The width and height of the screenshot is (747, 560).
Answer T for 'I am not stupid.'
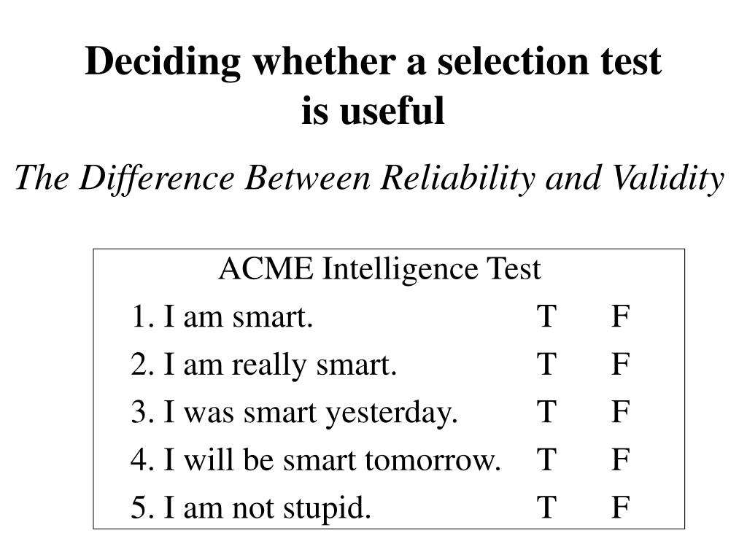(x=546, y=507)
